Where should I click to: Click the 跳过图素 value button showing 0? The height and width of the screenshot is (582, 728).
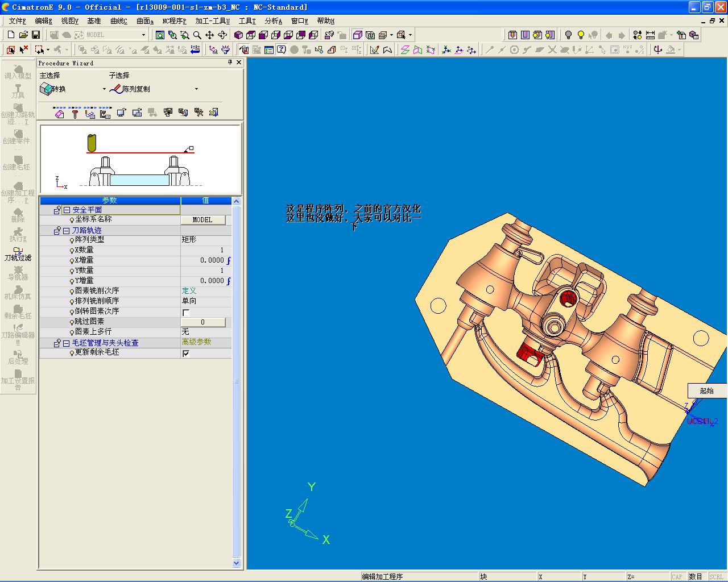[x=202, y=322]
